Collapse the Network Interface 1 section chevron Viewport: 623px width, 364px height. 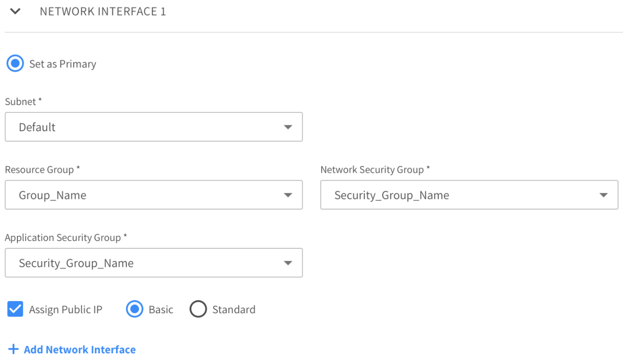coord(15,12)
